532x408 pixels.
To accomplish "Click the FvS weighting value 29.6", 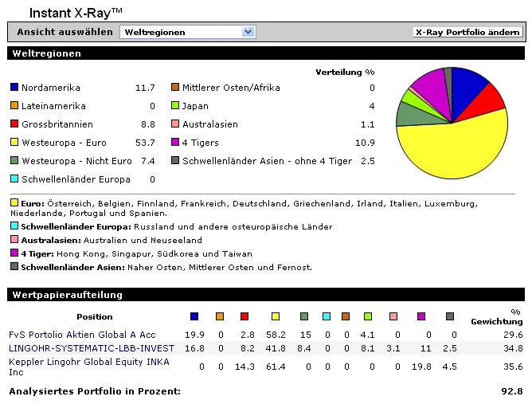I will click(x=513, y=335).
